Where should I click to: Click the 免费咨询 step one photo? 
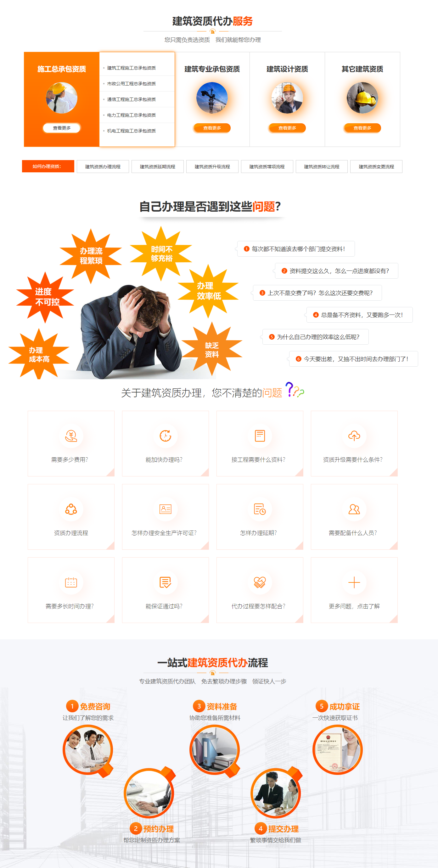[87, 750]
